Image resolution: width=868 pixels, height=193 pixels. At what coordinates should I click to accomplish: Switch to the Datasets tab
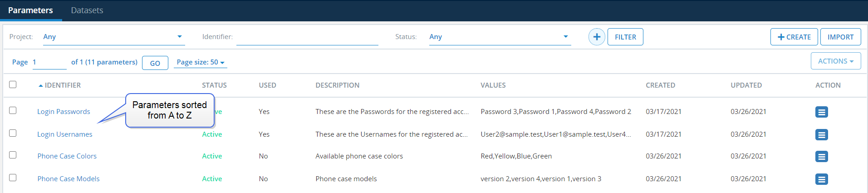coord(87,10)
